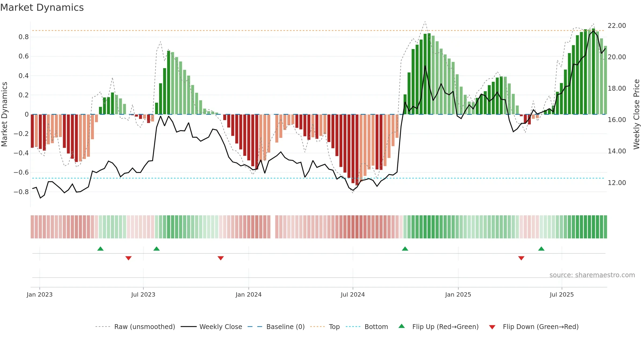Click the last heatmap strip cell on the right
This screenshot has height=362, width=644.
coord(605,227)
